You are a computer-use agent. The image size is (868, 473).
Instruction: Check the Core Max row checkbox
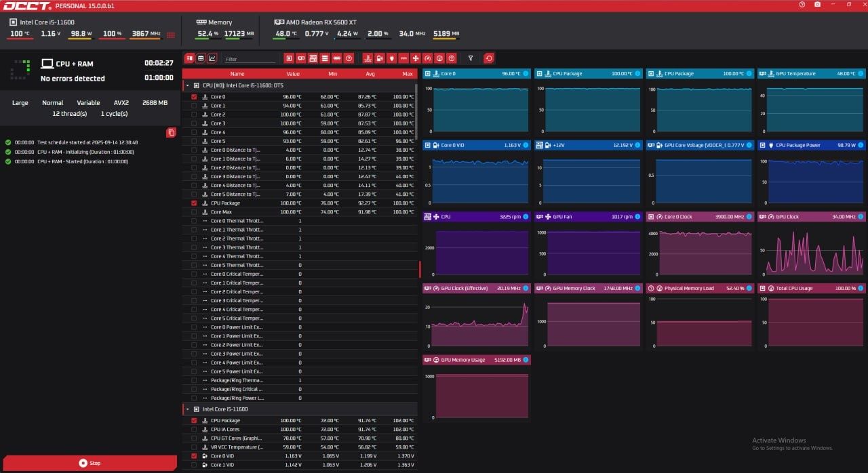[194, 212]
